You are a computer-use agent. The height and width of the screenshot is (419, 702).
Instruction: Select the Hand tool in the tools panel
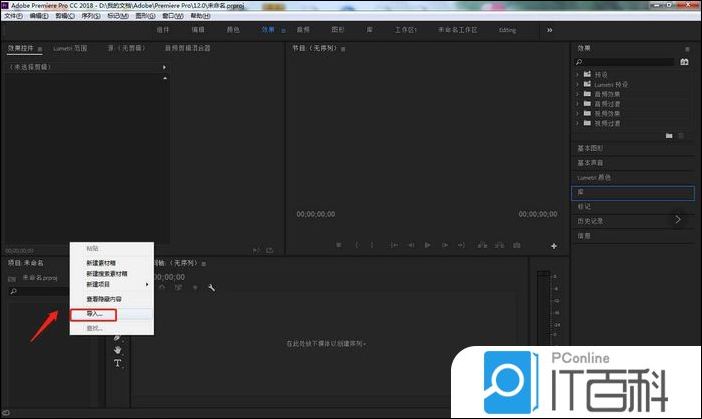(x=117, y=349)
